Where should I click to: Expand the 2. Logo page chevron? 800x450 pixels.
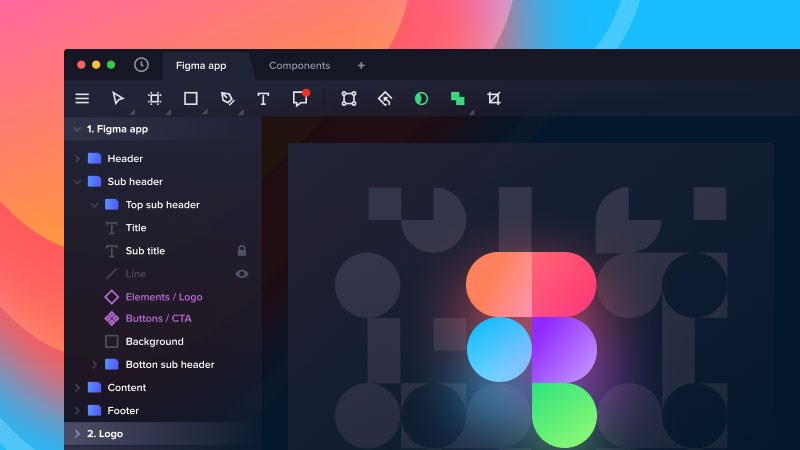click(77, 434)
